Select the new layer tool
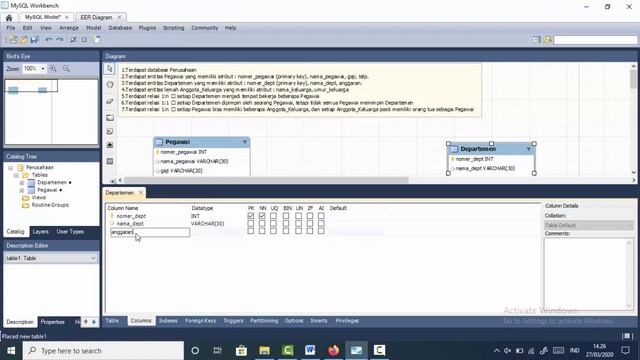The image size is (640, 360). (109, 118)
